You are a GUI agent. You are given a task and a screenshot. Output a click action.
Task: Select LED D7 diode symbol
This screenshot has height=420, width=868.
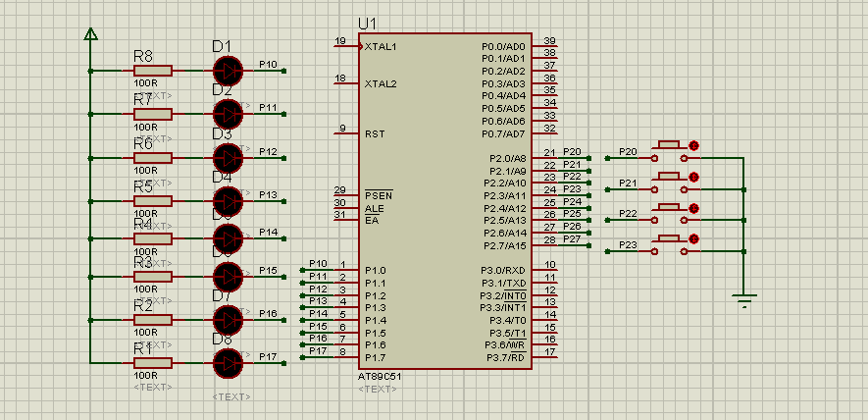point(229,320)
